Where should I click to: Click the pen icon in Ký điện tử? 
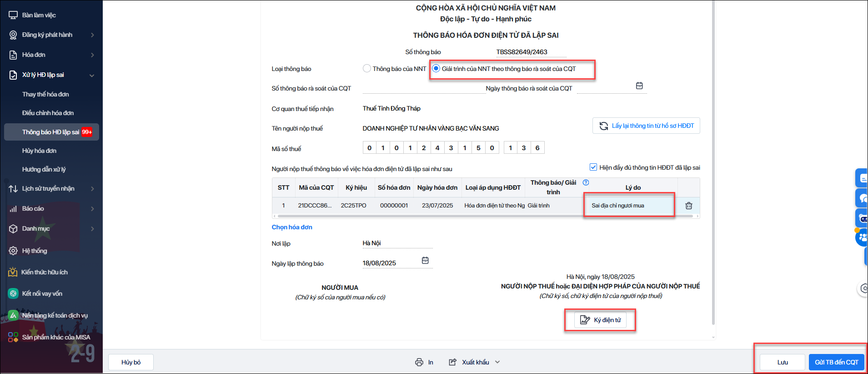[585, 320]
